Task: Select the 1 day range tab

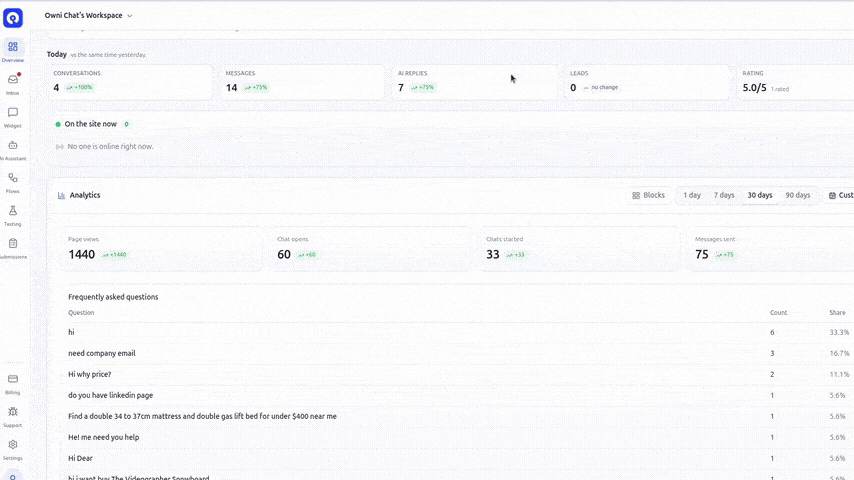Action: (x=692, y=195)
